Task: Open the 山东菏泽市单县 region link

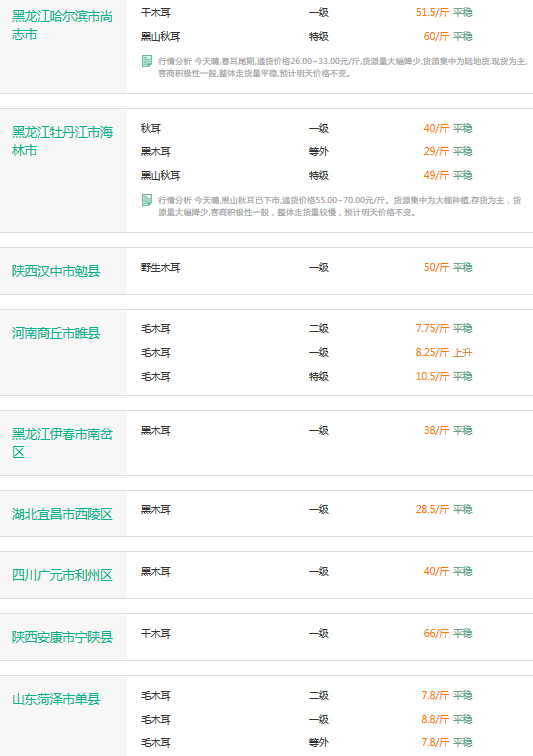Action: [56, 699]
